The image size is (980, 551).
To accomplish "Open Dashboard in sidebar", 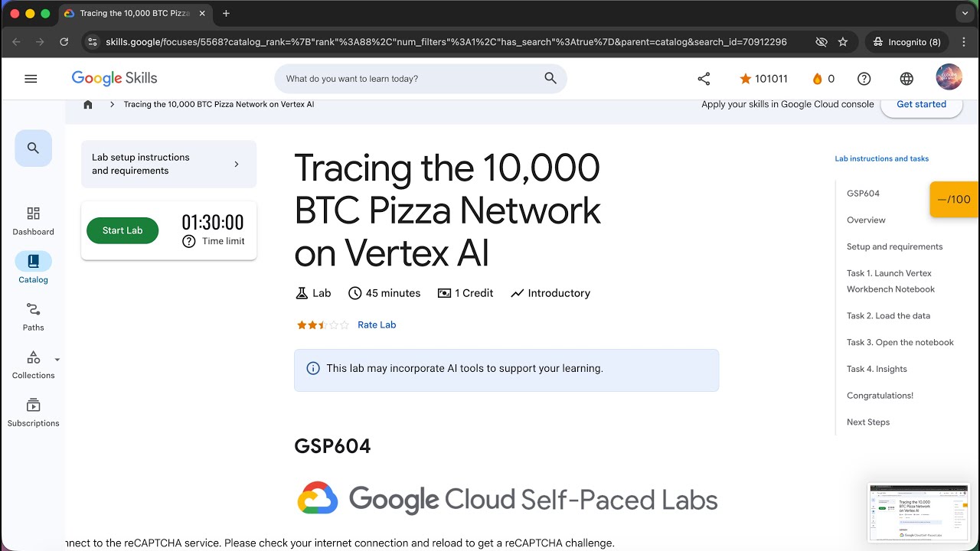I will pyautogui.click(x=33, y=220).
